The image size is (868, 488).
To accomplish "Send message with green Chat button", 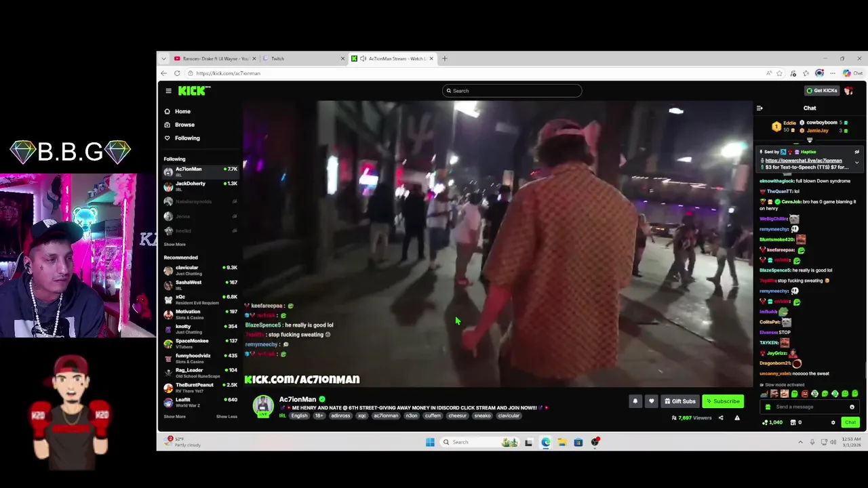I will (x=850, y=423).
